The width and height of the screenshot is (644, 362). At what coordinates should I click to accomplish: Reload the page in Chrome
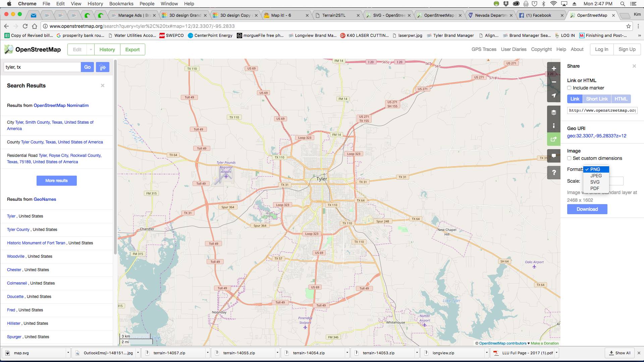25,26
